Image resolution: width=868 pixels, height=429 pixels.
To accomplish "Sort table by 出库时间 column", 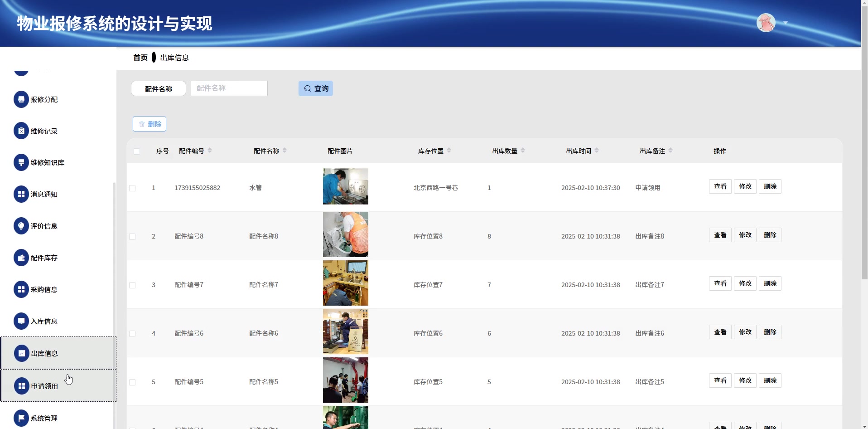I will pos(597,151).
